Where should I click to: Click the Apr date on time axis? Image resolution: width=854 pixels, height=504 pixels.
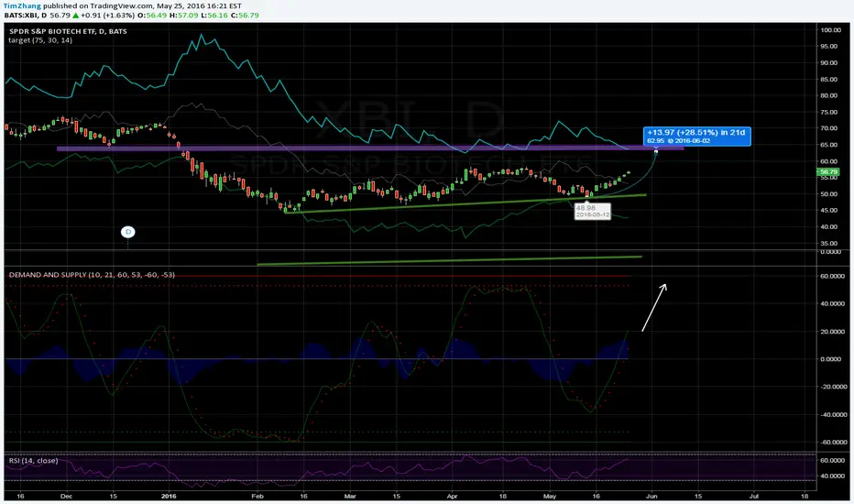[452, 497]
